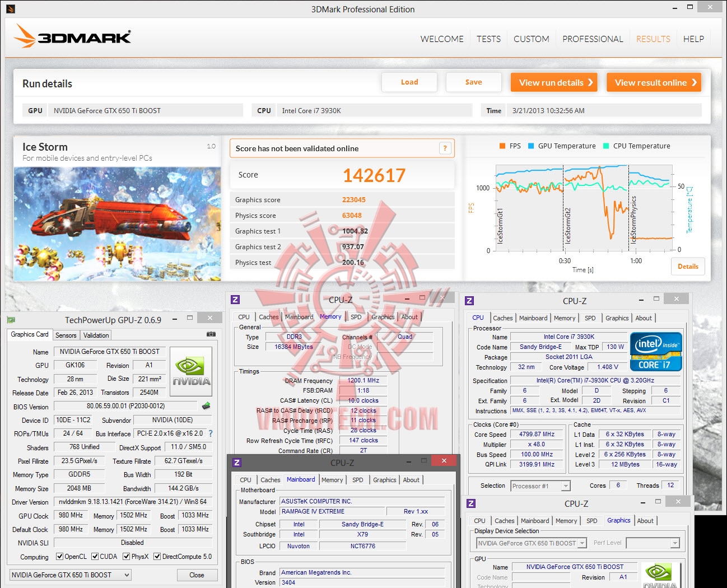The width and height of the screenshot is (727, 588).
Task: Click the RAMPAGE IV EXTREME model field
Action: click(333, 512)
